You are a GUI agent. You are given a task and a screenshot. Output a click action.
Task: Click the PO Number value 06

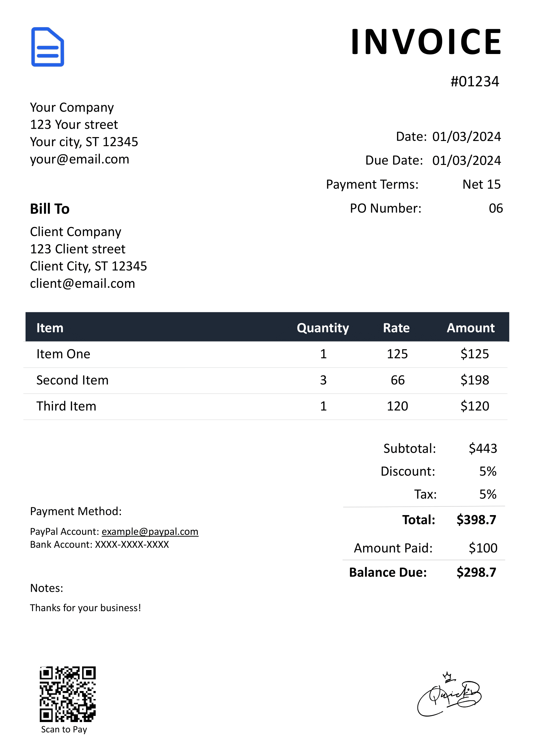pos(496,208)
